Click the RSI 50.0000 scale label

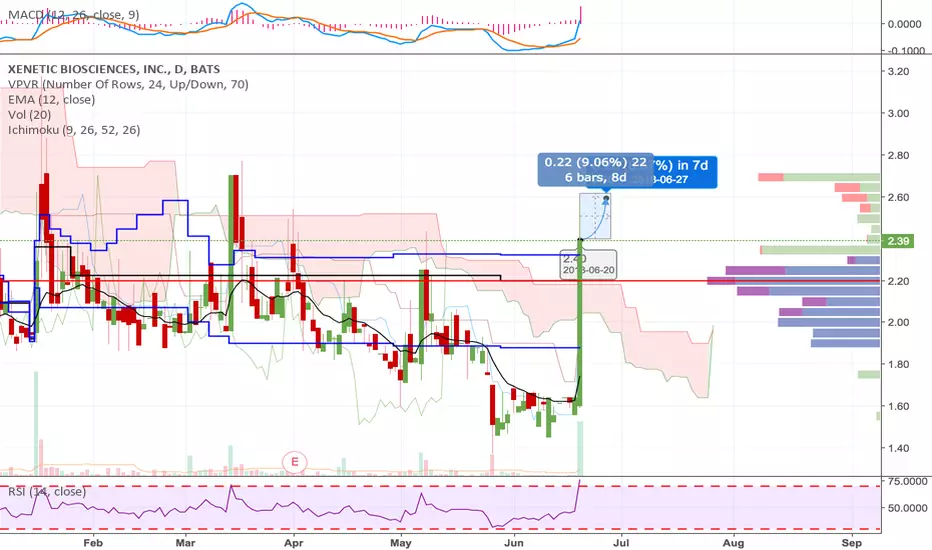pos(907,508)
